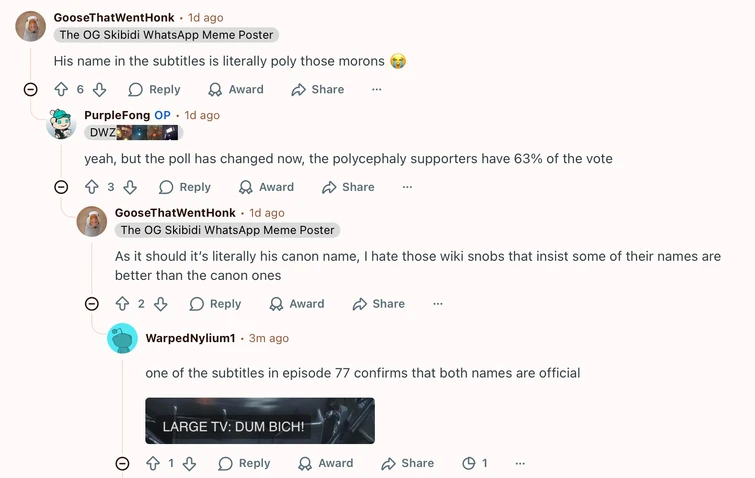Reply to PurpleFong's comment

pyautogui.click(x=185, y=187)
